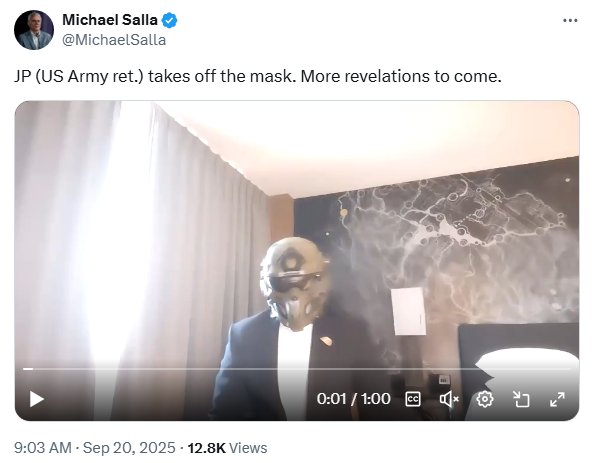This screenshot has width=594, height=463.
Task: Enter fullscreen with the arrows icon
Action: click(557, 399)
